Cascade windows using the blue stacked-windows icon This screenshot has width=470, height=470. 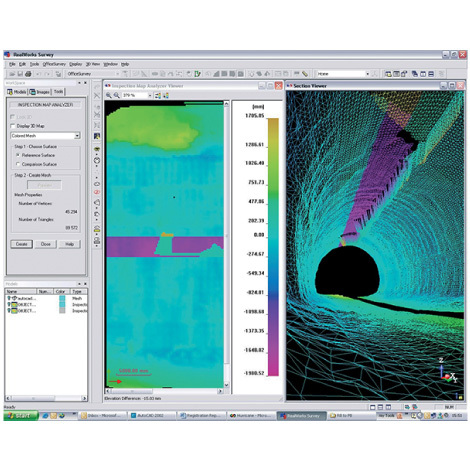(x=415, y=74)
